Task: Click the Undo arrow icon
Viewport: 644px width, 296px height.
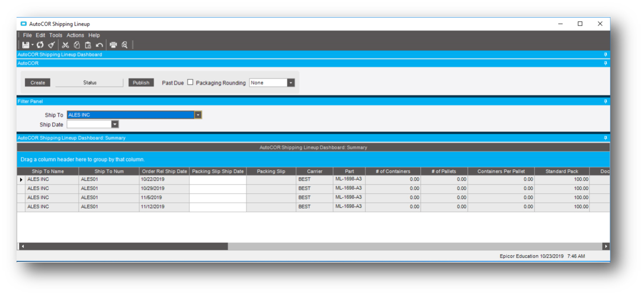Action: click(x=99, y=45)
